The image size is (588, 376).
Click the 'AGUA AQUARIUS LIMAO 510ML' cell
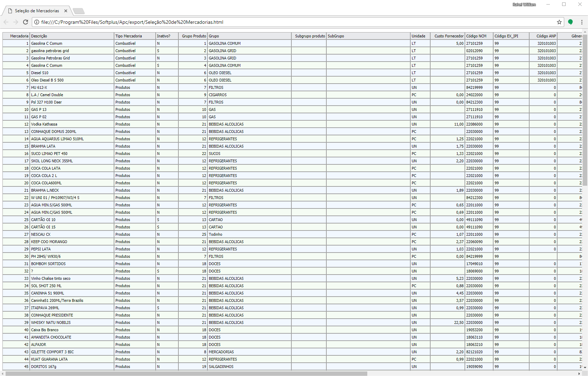click(x=72, y=139)
